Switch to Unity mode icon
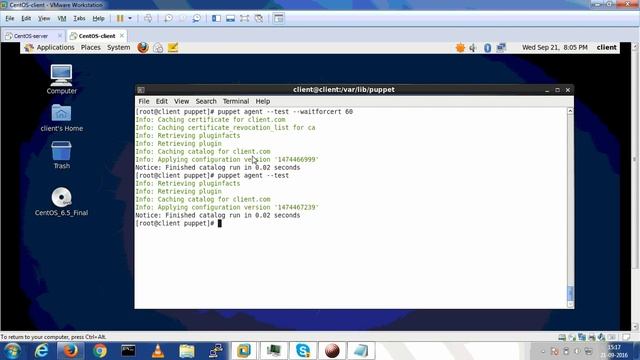640x360 pixels. point(258,18)
